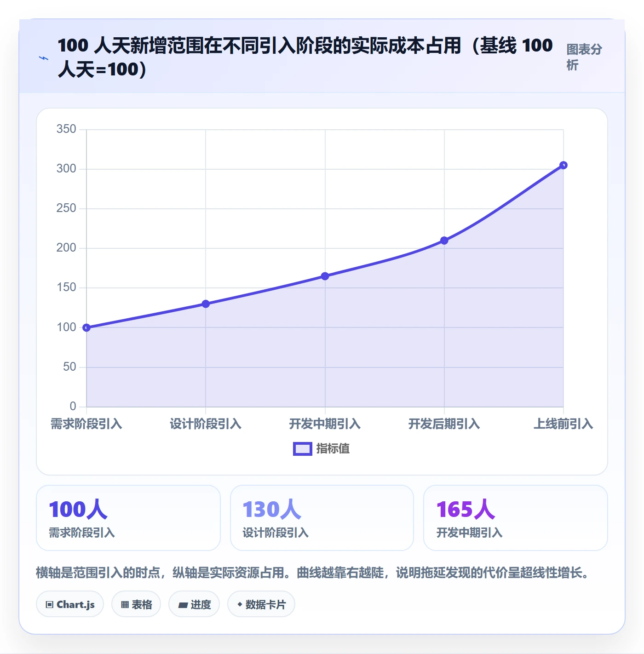Click the lightning bolt icon beside the title

(x=44, y=58)
